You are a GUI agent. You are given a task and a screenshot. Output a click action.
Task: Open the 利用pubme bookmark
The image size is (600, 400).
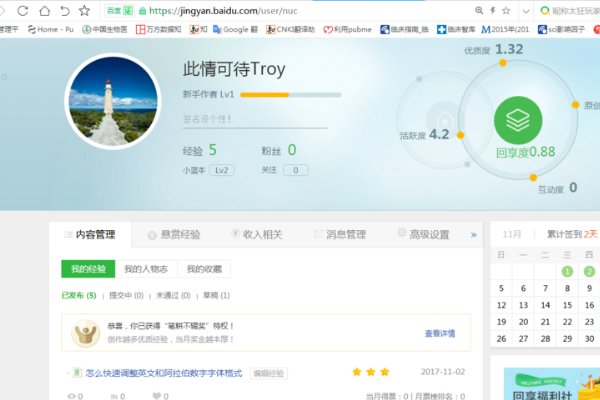point(347,29)
